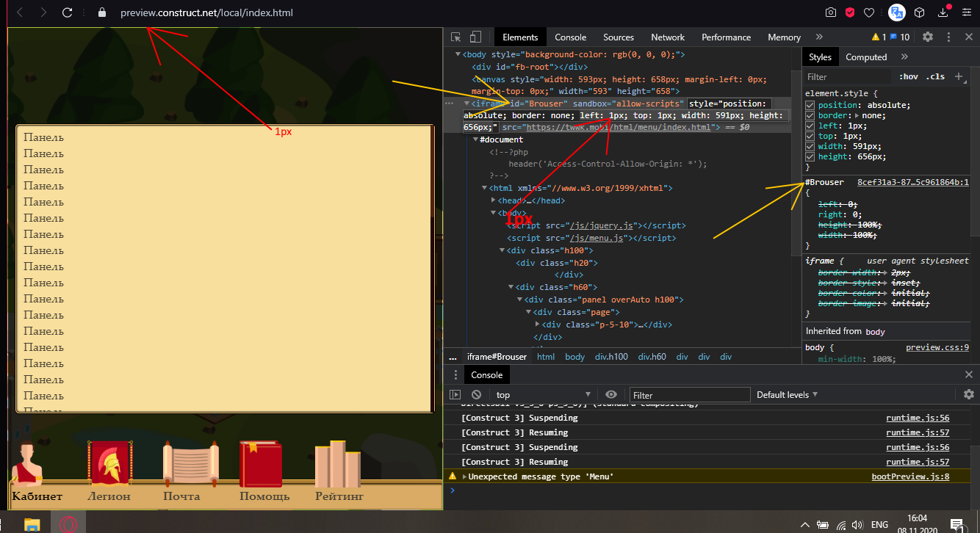980x533 pixels.
Task: Expand the div class p-5-10 node
Action: [x=538, y=324]
